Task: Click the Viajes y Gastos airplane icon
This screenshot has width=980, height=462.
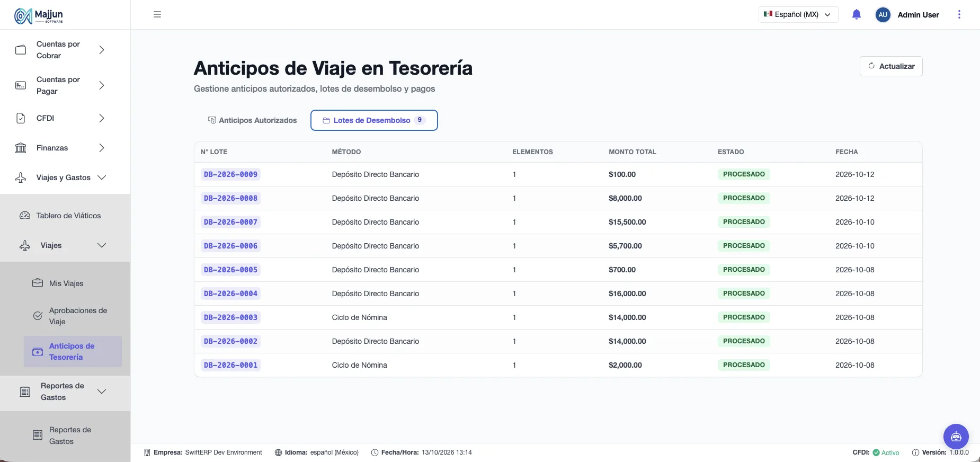Action: [21, 177]
